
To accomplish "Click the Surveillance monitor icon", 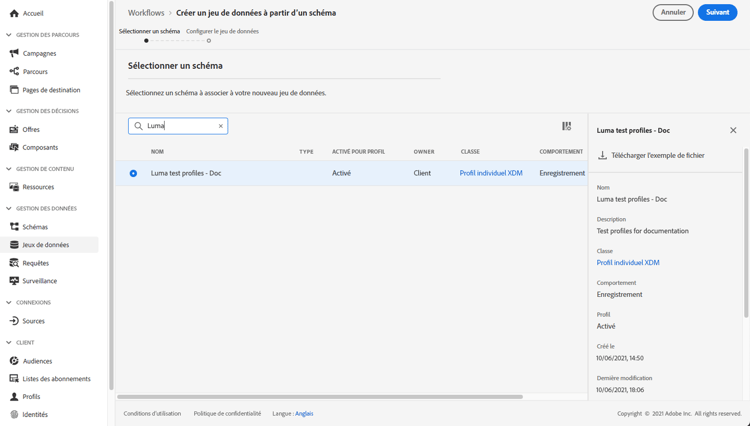I will [14, 281].
